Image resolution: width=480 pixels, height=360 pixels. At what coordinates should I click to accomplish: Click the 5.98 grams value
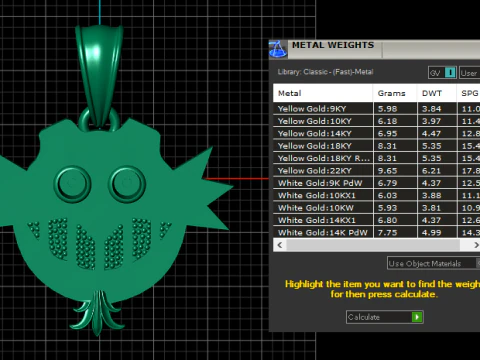387,109
